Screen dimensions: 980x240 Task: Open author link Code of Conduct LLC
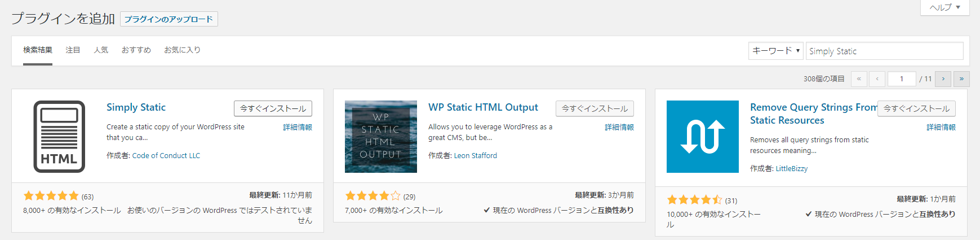(x=166, y=156)
